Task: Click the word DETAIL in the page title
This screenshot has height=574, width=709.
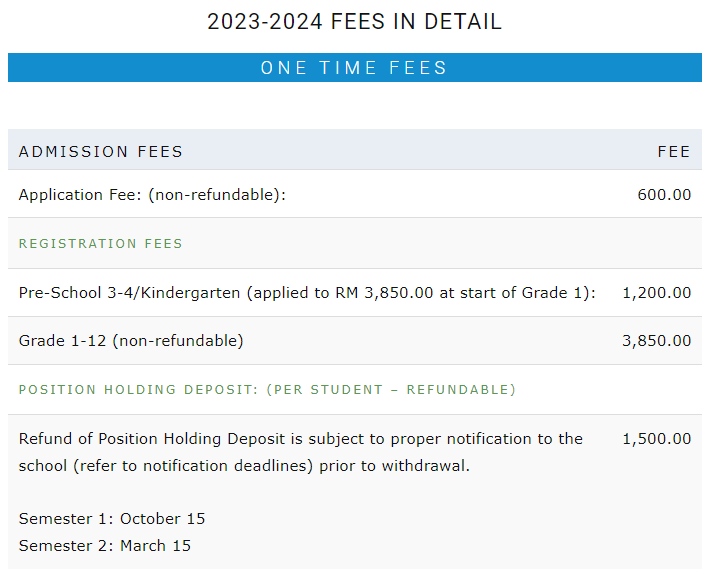Action: (463, 22)
